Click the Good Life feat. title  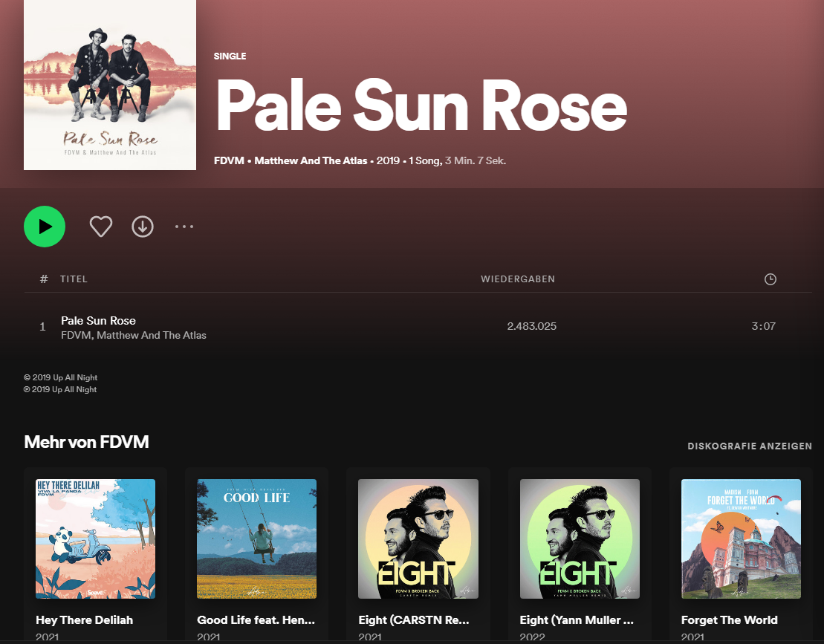pyautogui.click(x=256, y=619)
